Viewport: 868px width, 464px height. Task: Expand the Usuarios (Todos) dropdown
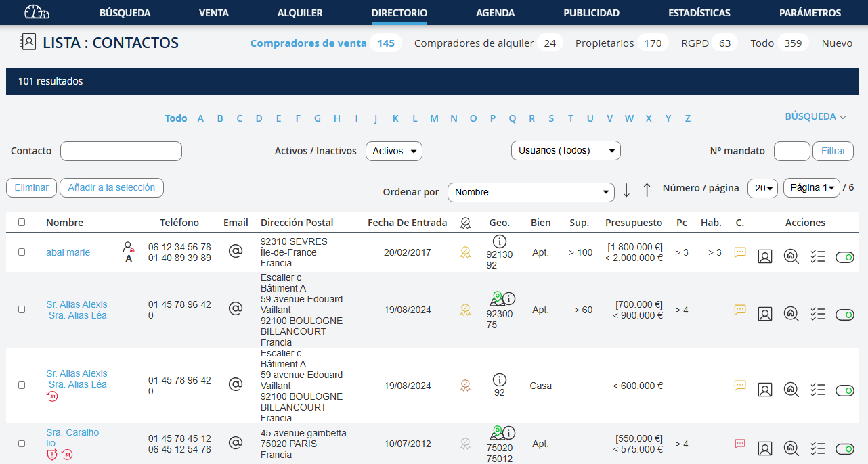pos(565,150)
